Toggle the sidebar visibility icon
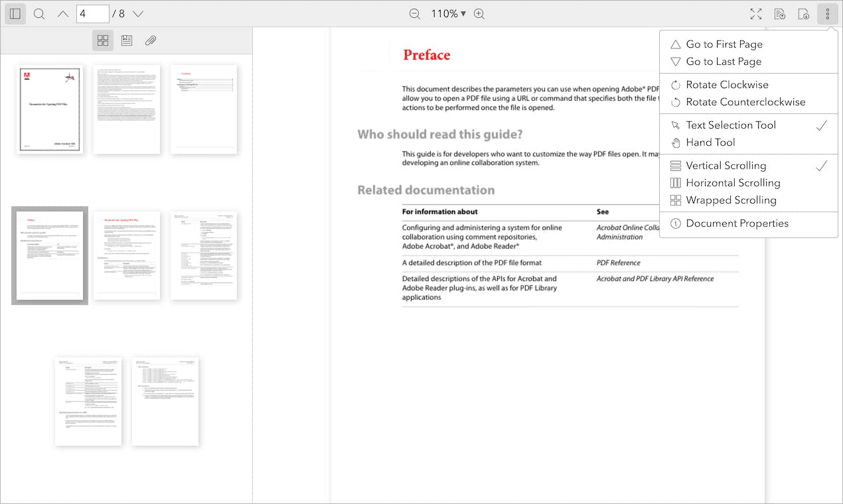This screenshot has height=504, width=843. pos(15,13)
